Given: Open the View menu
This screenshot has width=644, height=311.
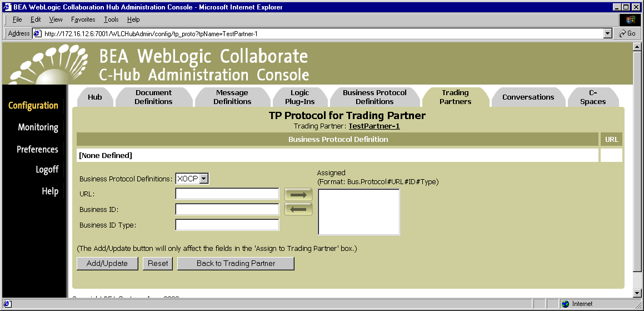Looking at the screenshot, I should [x=56, y=19].
